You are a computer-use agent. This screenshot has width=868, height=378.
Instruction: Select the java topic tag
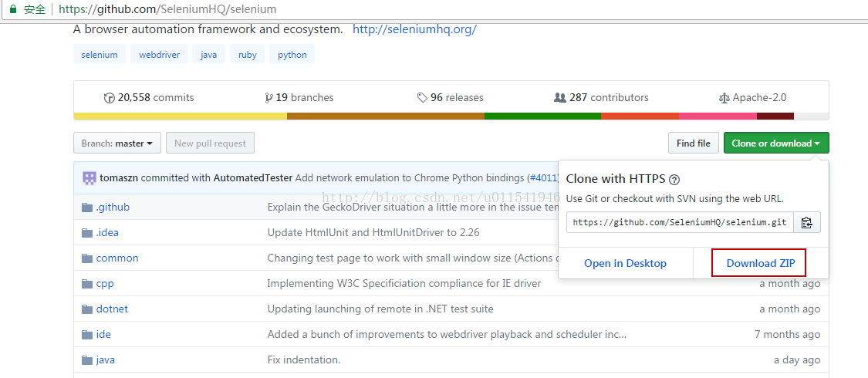pyautogui.click(x=208, y=55)
